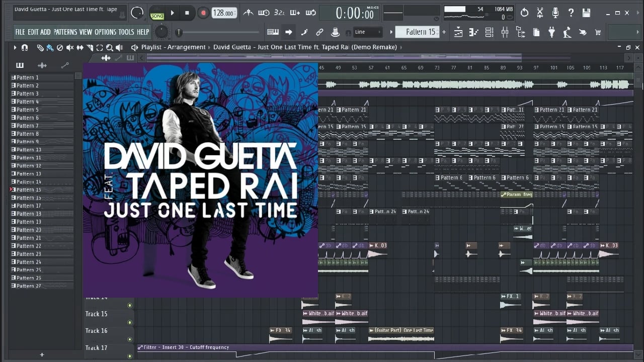Screen dimensions: 644x362
Task: Click the 128.000 tempo field
Action: click(x=224, y=13)
